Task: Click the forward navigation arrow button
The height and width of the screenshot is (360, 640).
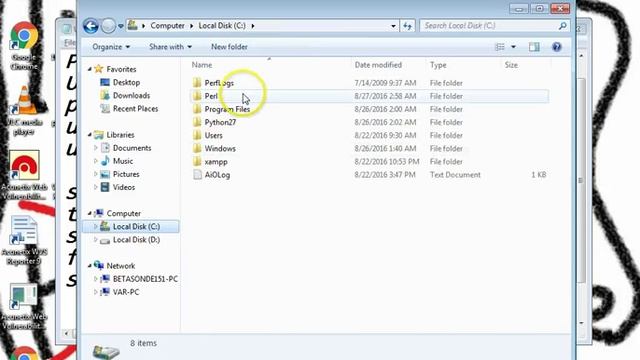Action: pos(108,26)
